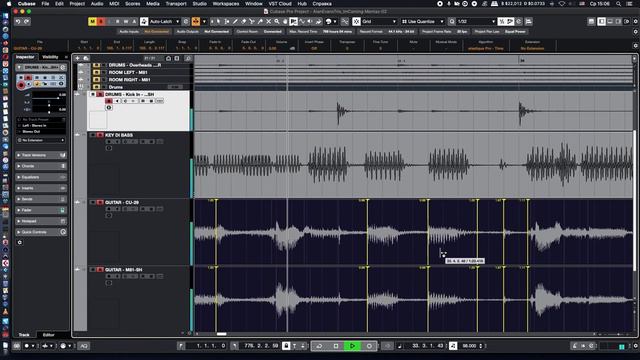Open the Auto-Scroll settings dropdown arrow
This screenshot has width=640, height=360.
(x=204, y=22)
